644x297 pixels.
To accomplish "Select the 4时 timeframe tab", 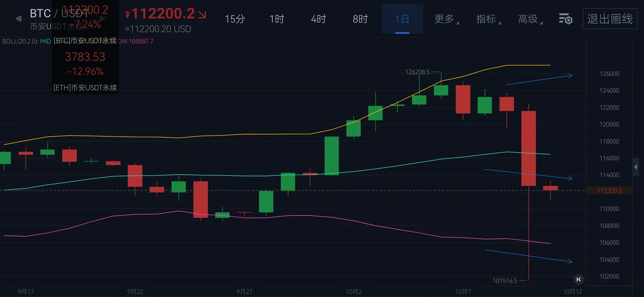I will pyautogui.click(x=318, y=19).
